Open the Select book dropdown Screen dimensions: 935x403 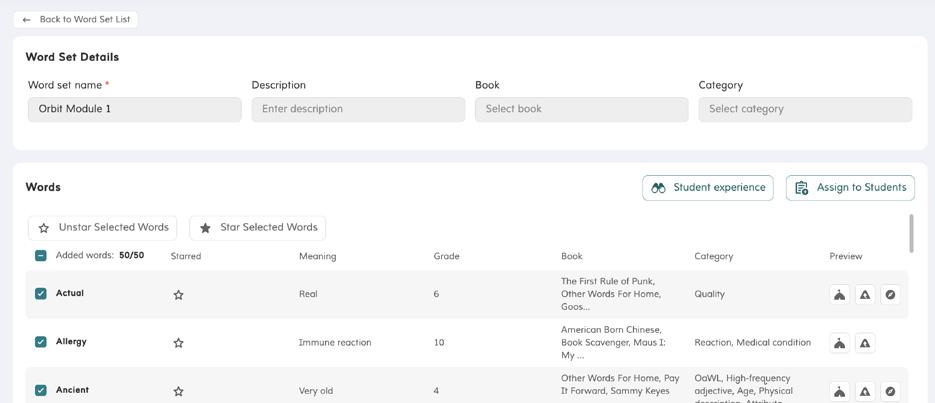tap(581, 109)
